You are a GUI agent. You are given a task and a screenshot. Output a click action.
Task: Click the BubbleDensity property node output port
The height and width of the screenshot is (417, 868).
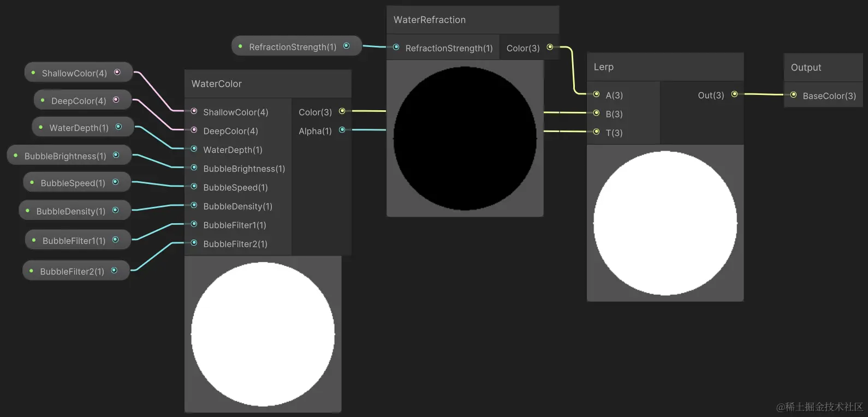115,210
